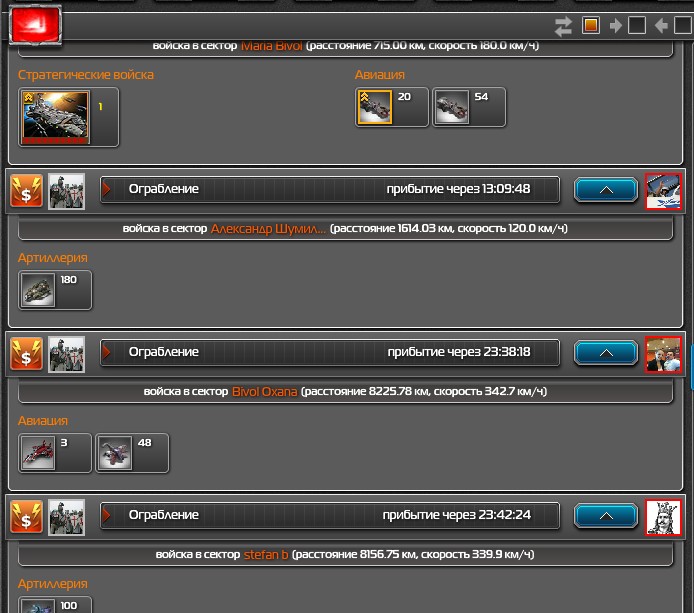This screenshot has height=613, width=694.
Task: Select the Ограбление bar arriving in 13:09:48
Action: click(330, 189)
